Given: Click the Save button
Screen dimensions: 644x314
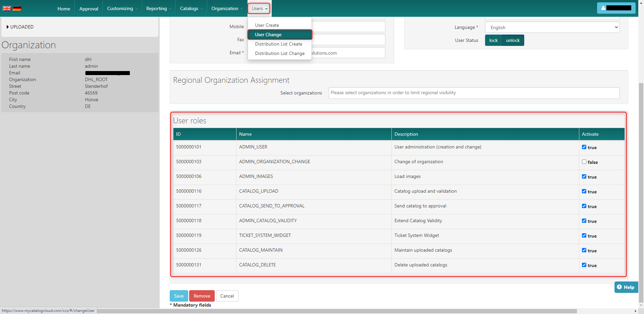Looking at the screenshot, I should [x=178, y=296].
